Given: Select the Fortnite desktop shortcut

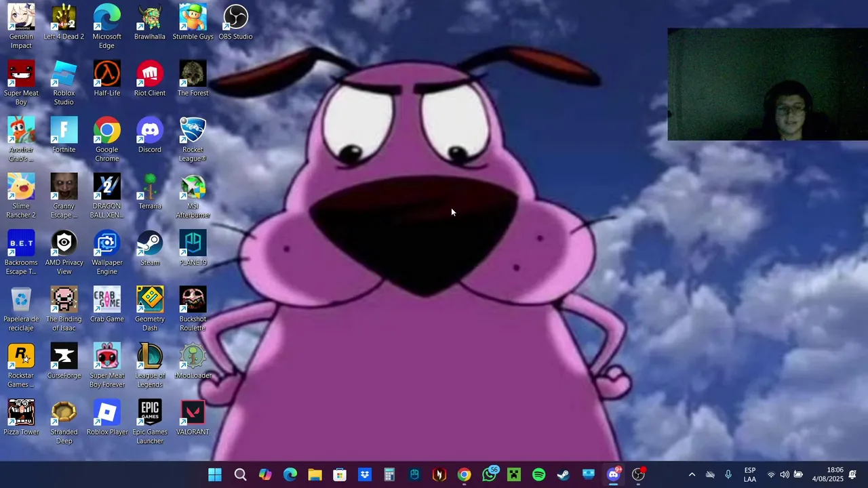Looking at the screenshot, I should tap(64, 136).
